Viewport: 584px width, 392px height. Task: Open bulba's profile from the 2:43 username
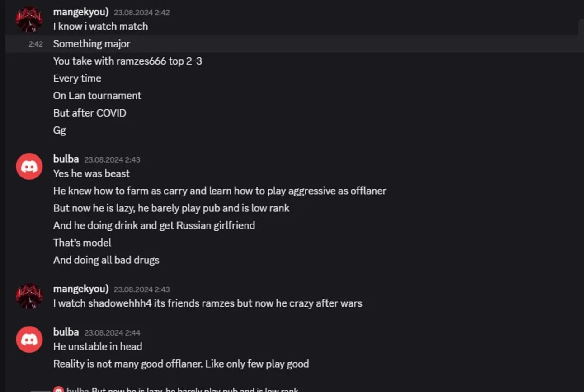coord(66,159)
